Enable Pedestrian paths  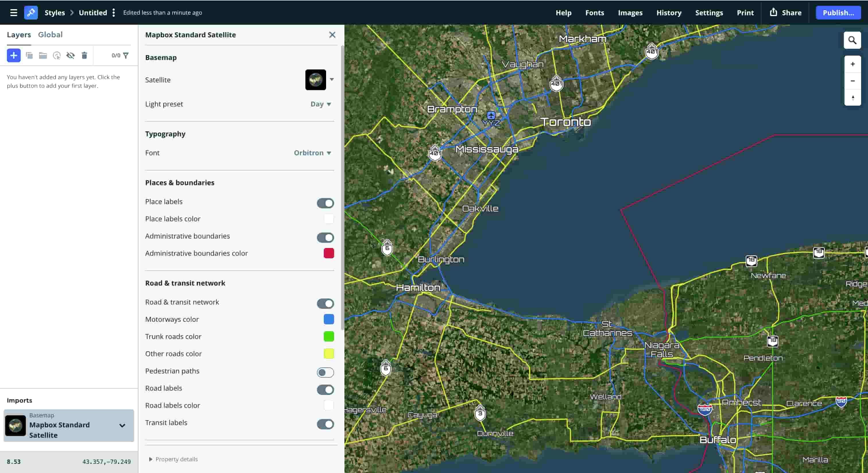(325, 372)
